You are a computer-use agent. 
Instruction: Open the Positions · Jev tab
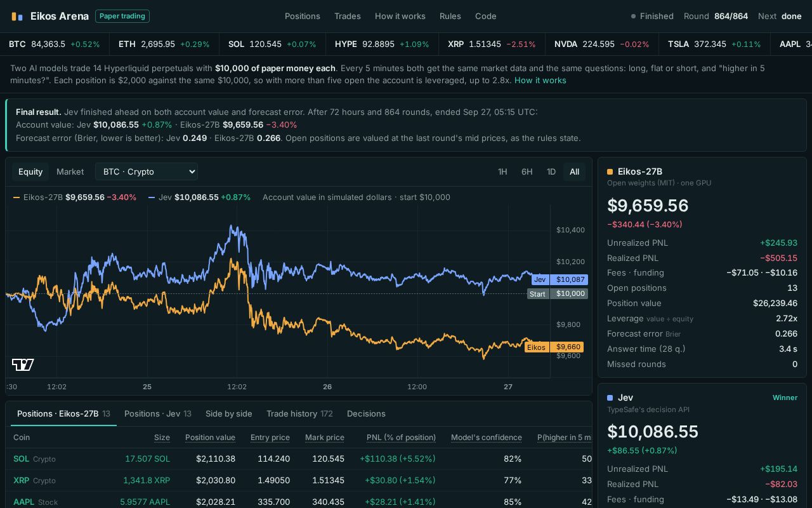pyautogui.click(x=158, y=413)
